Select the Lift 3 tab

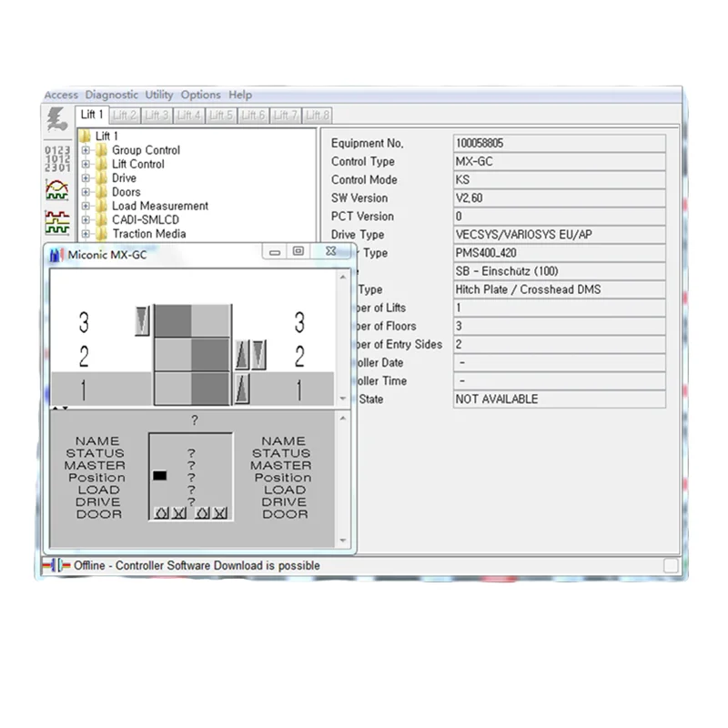(x=157, y=116)
